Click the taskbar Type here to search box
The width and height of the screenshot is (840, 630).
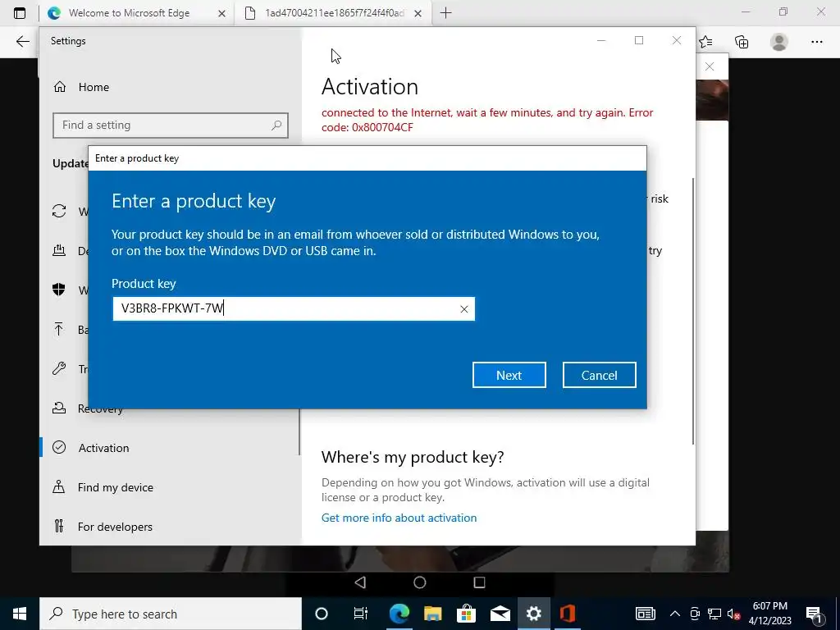click(171, 614)
